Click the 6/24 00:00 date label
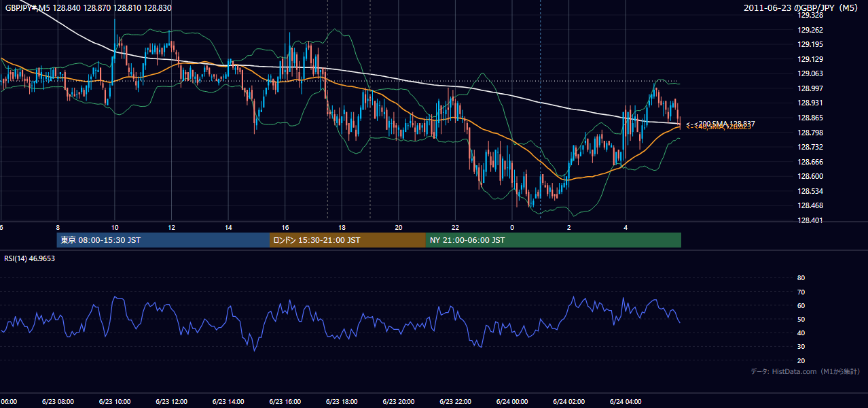This screenshot has height=408, width=868. (511, 402)
